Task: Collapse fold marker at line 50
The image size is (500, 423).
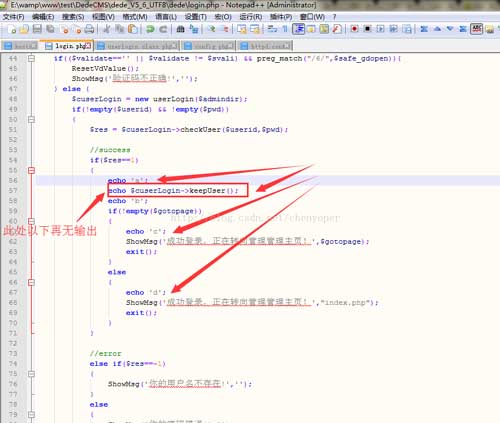Action: (31, 119)
